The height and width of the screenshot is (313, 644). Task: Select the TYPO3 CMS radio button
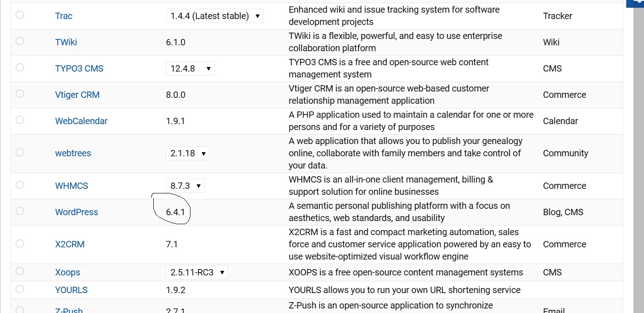[20, 67]
